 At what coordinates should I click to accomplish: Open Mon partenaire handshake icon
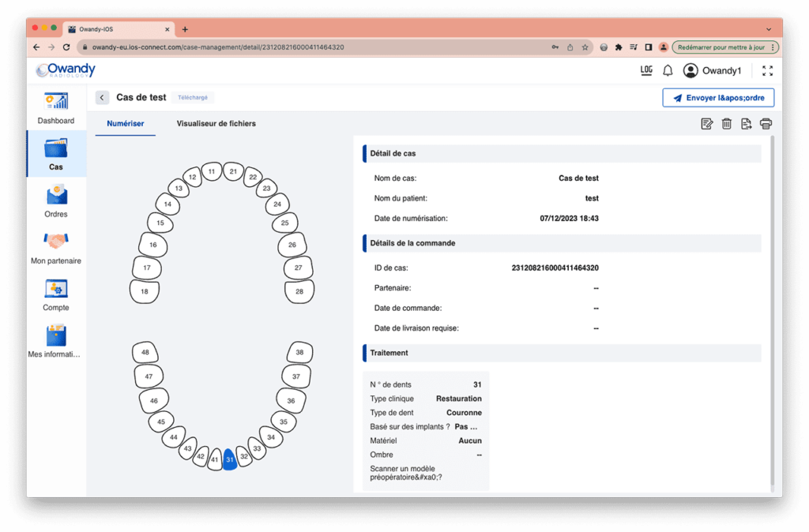(x=56, y=241)
